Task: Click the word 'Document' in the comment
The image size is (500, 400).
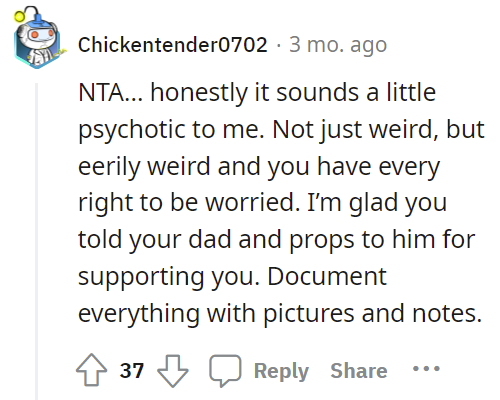Action: coord(327,276)
